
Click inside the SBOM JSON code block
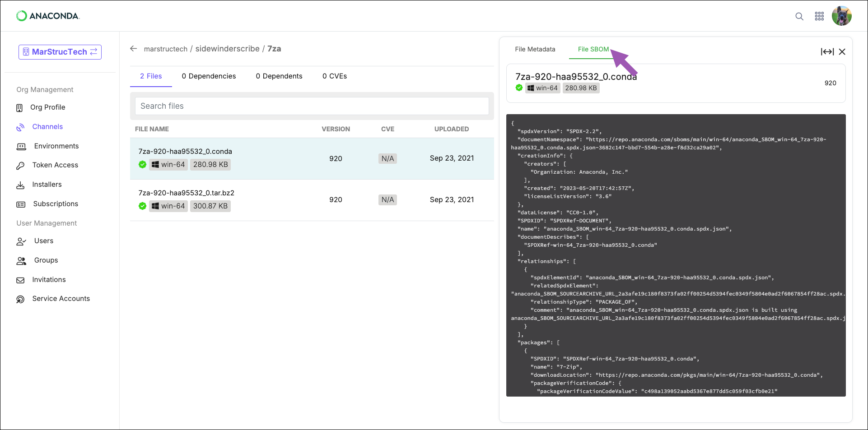(x=676, y=255)
